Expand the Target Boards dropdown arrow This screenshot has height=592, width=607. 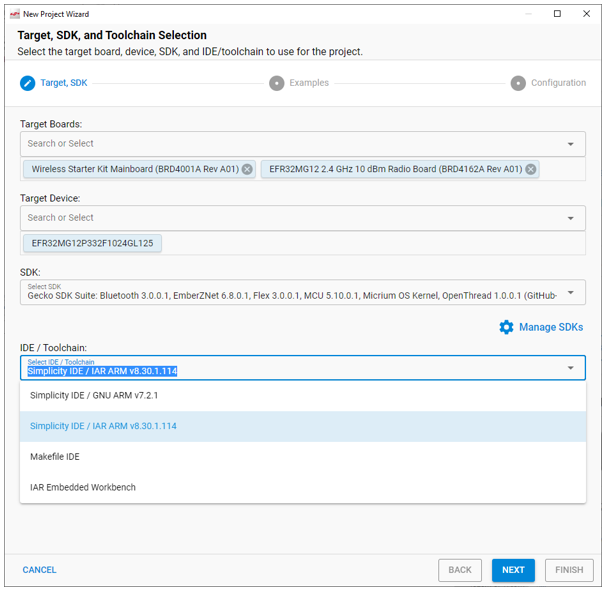570,144
